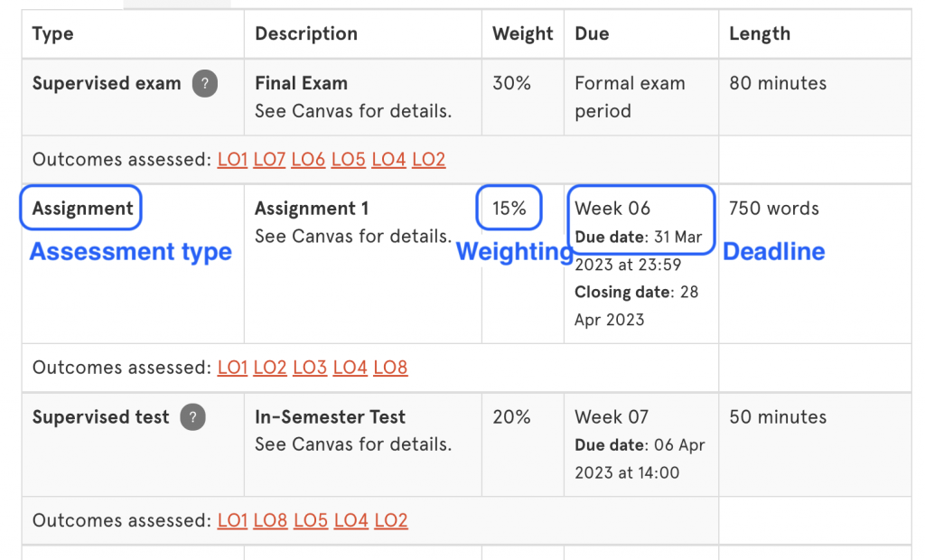The width and height of the screenshot is (925, 560).
Task: Click the help icon beside Supervised exam
Action: pyautogui.click(x=205, y=83)
